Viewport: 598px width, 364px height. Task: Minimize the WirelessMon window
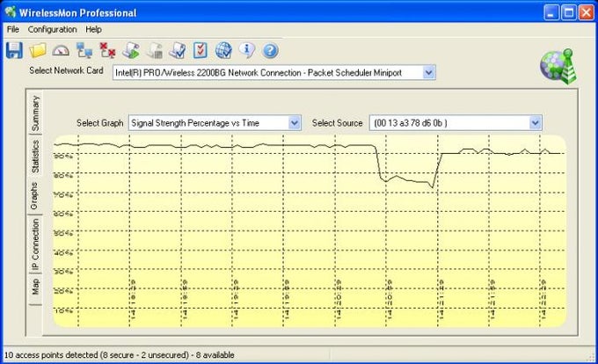(551, 12)
